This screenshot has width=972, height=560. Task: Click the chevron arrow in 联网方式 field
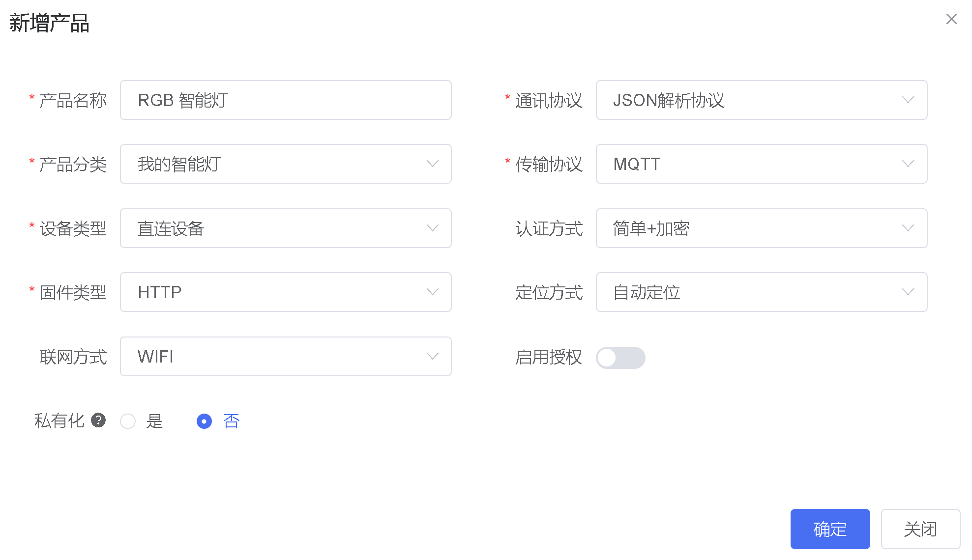pyautogui.click(x=432, y=357)
